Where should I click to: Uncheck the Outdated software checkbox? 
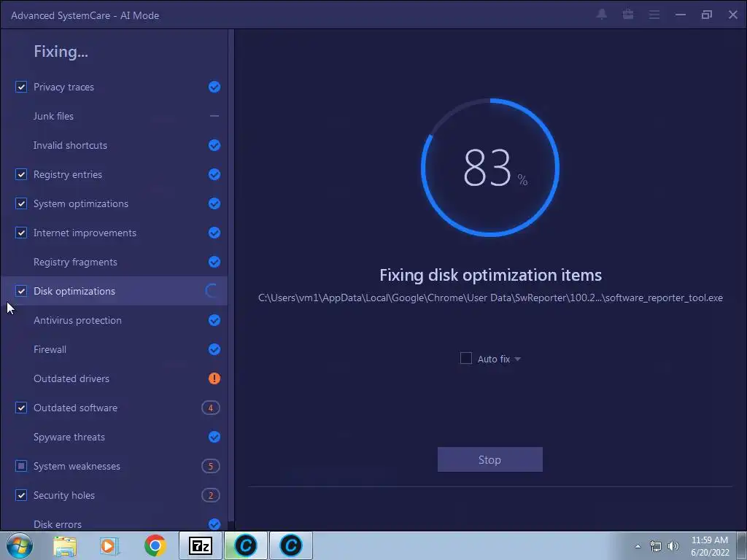(x=21, y=408)
